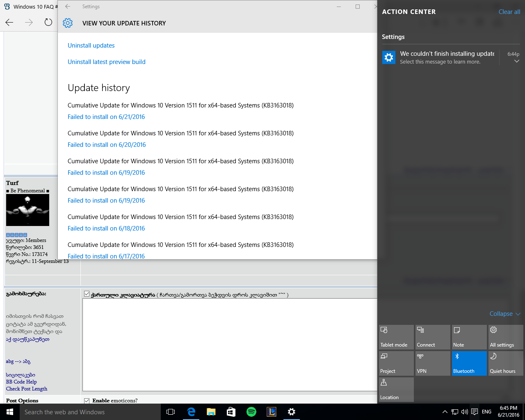Open Failed to install on 6/20/2016
Image resolution: width=525 pixels, height=420 pixels.
107,145
